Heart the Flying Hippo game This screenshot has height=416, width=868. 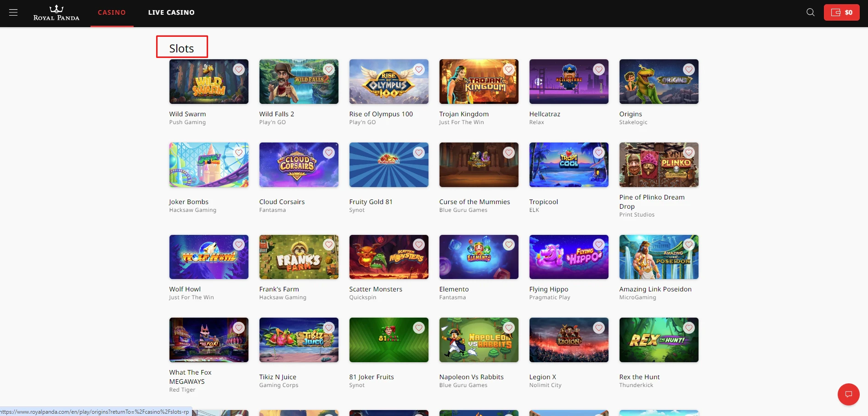point(599,245)
